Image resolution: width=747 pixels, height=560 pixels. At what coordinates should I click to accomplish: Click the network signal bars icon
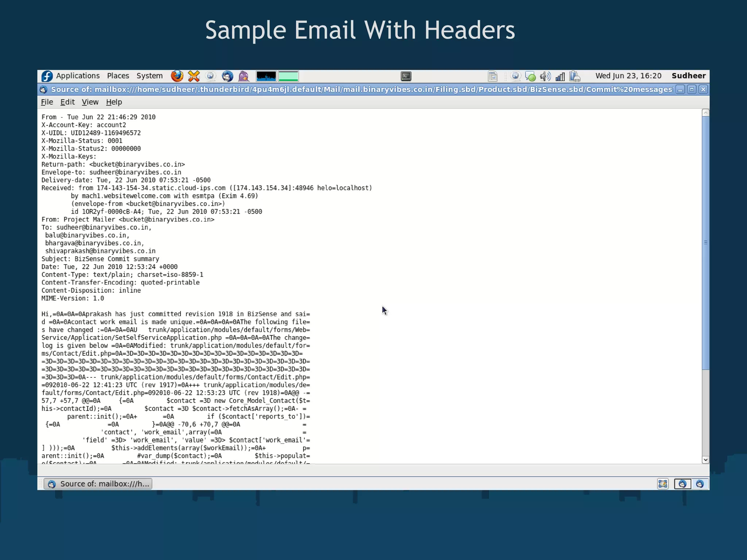[560, 76]
